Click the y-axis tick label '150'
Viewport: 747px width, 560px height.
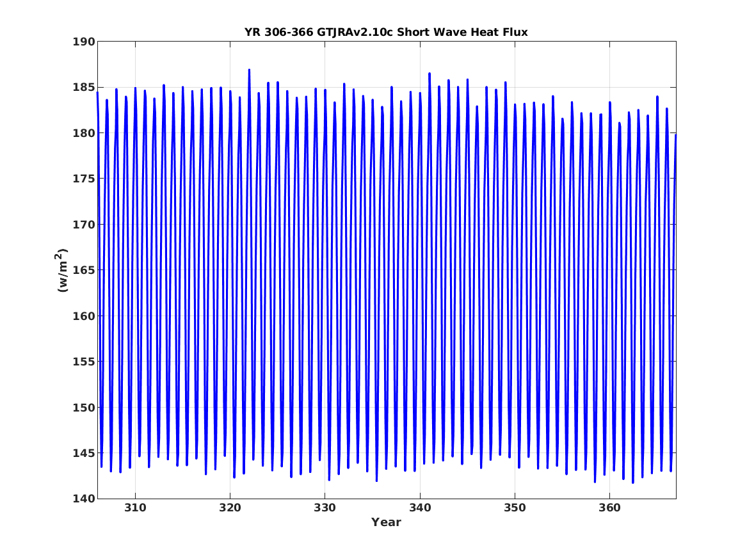[83, 408]
